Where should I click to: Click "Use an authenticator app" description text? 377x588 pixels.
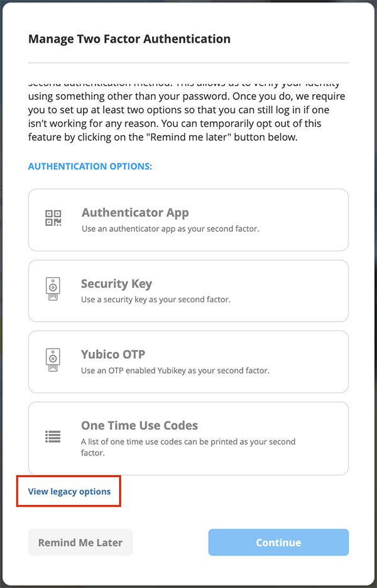(170, 229)
